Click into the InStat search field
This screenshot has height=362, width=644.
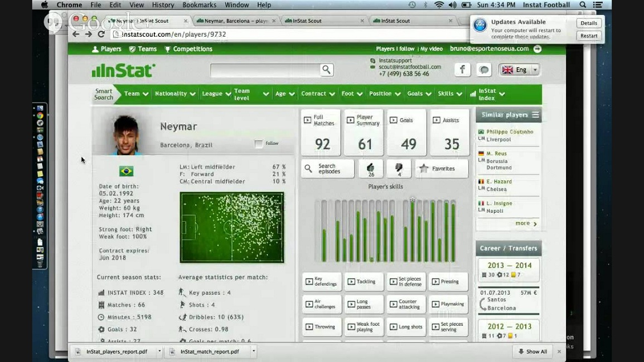(264, 70)
